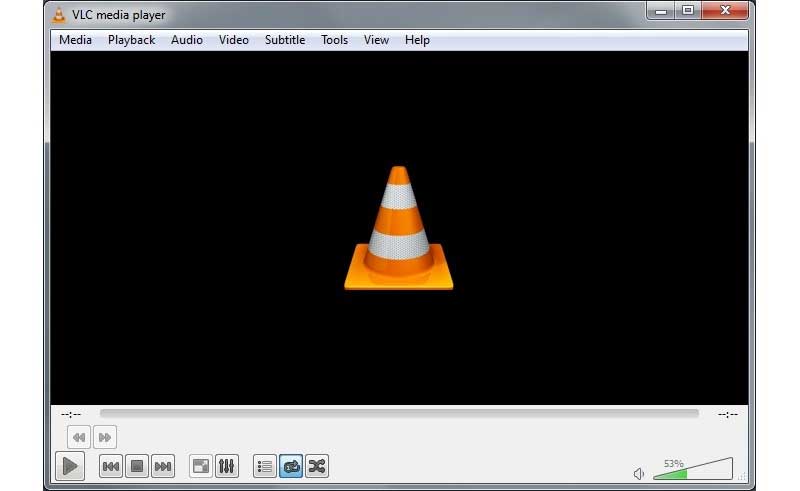Mute audio via speaker icon
The width and height of the screenshot is (800, 491).
click(x=639, y=474)
